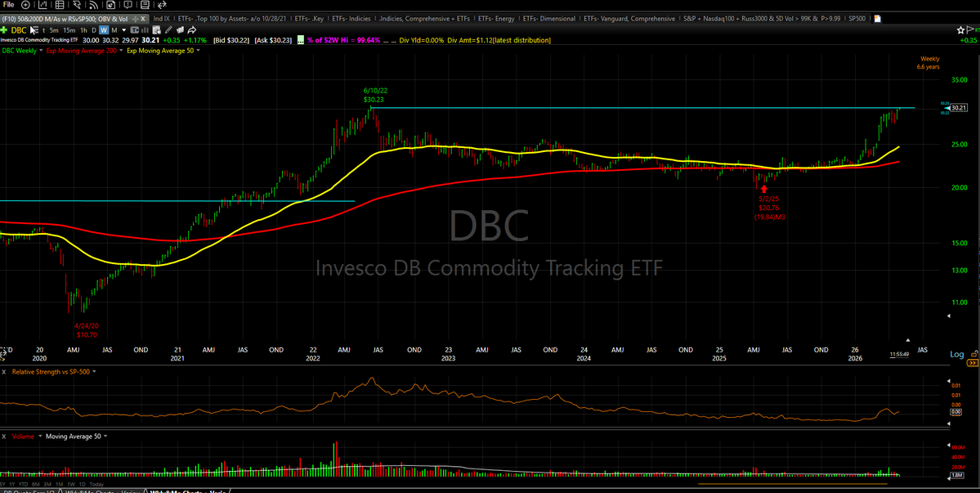Click the move handle on F10 tab
980x493 pixels.
[135, 19]
